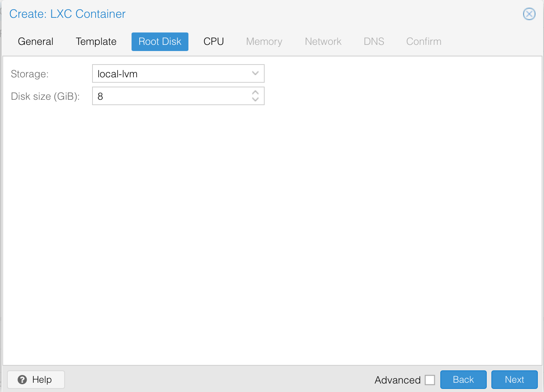Close the Create LXC Container dialog

coord(529,14)
